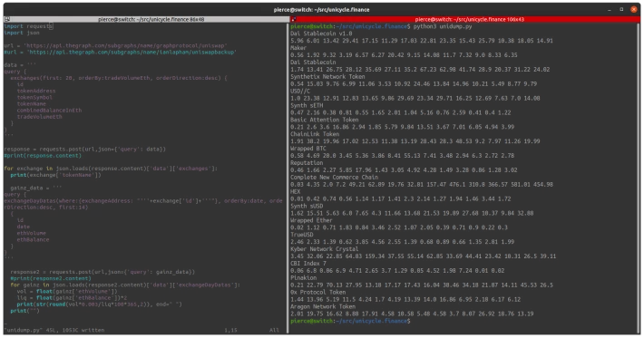Close the terminal window
The width and height of the screenshot is (644, 338).
click(x=634, y=9)
